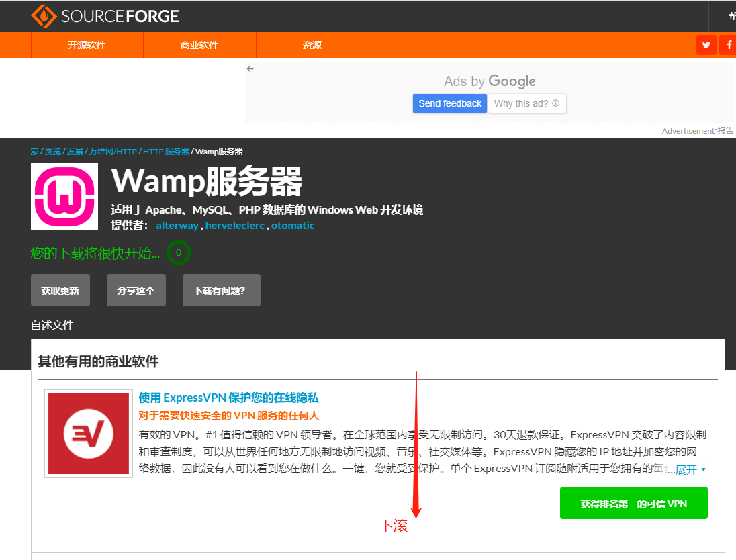This screenshot has height=560, width=736.
Task: Open the 开源软件 section
Action: [87, 44]
